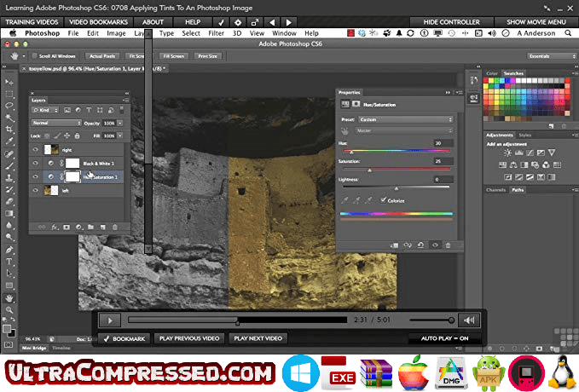Select the Pen tool
Viewport: 579px width, 392px height.
coord(9,250)
